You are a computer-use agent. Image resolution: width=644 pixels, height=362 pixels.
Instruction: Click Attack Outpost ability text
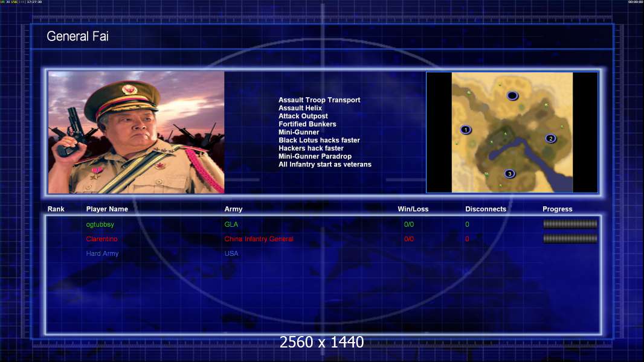[303, 116]
